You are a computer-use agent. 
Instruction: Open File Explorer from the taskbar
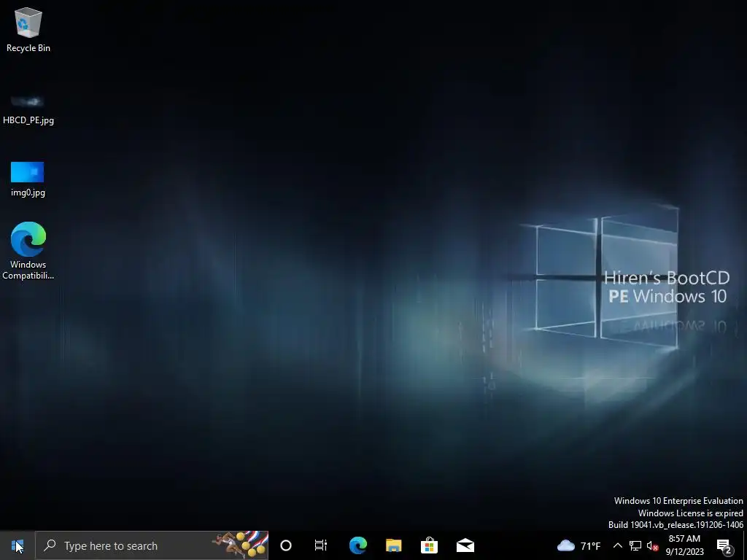tap(393, 545)
